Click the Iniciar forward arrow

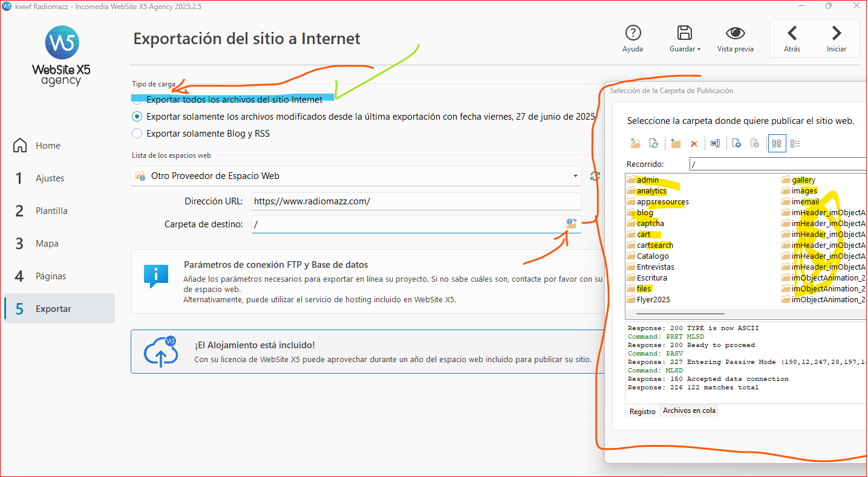point(837,33)
